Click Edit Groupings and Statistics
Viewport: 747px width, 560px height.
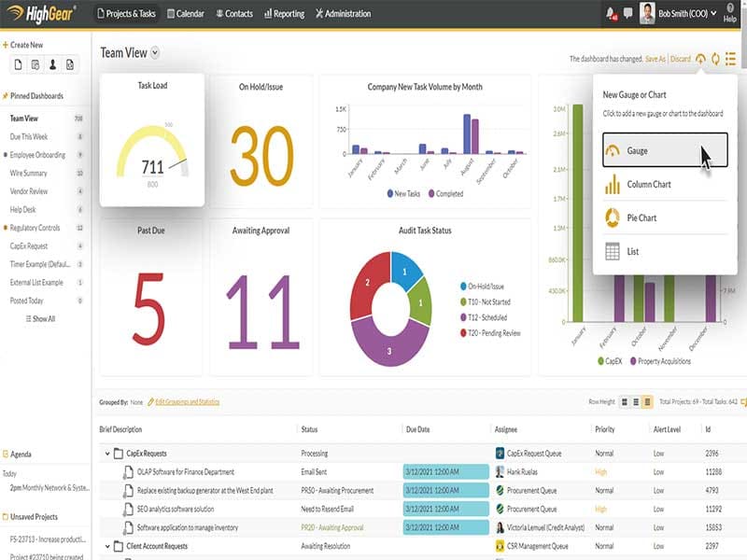187,401
